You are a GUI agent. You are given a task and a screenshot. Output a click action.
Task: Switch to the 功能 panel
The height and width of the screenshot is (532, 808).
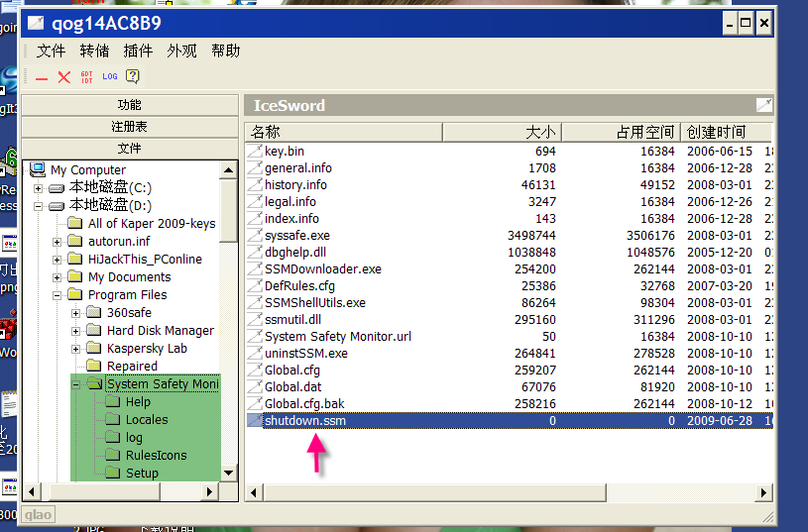point(130,105)
